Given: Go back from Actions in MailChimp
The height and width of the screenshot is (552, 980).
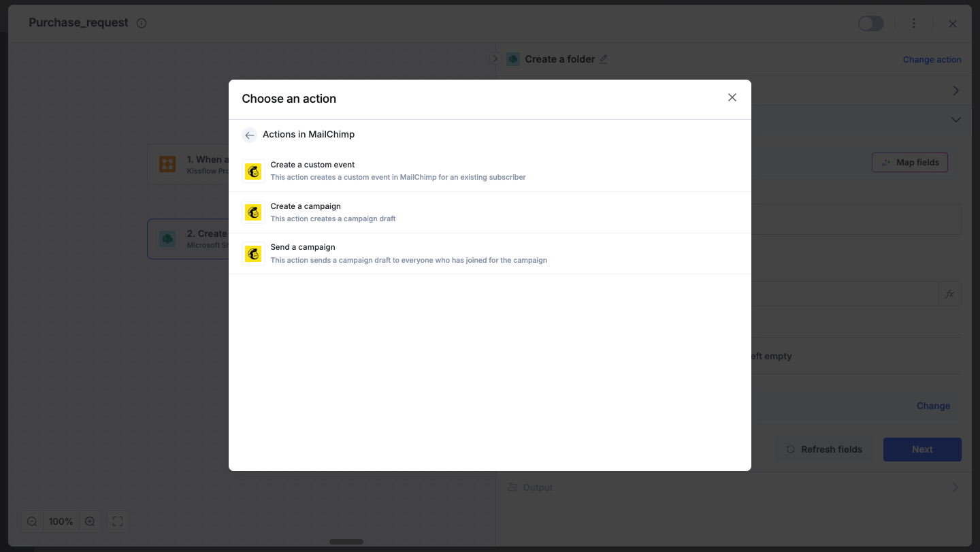Looking at the screenshot, I should (250, 135).
